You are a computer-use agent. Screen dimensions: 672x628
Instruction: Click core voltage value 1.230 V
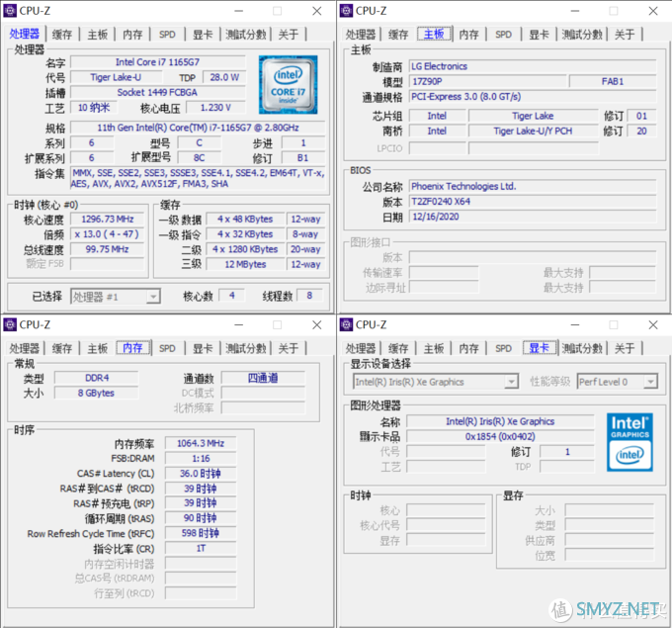point(216,107)
